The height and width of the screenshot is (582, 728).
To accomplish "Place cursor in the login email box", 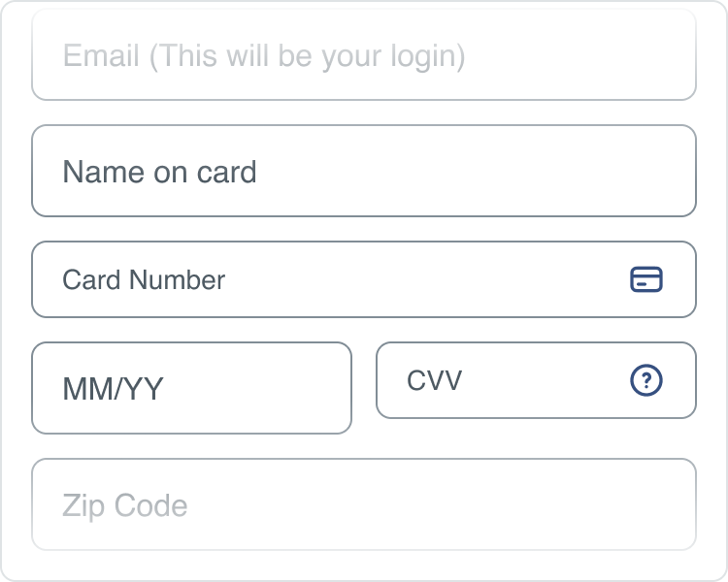I will 364,55.
